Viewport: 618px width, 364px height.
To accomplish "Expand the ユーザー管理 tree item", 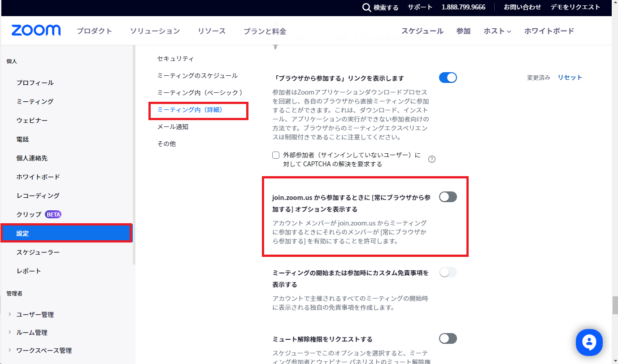I will [10, 314].
